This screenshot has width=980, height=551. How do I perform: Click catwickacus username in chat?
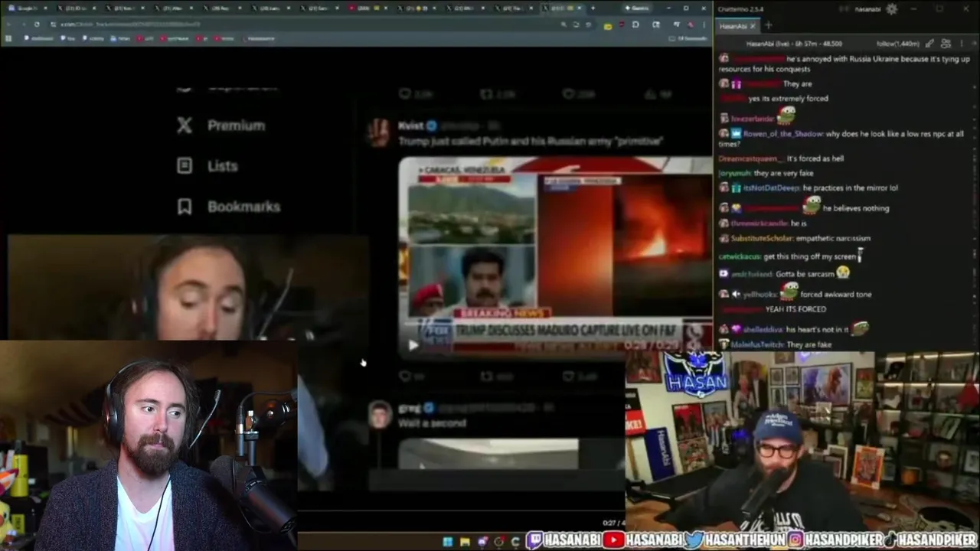[739, 256]
